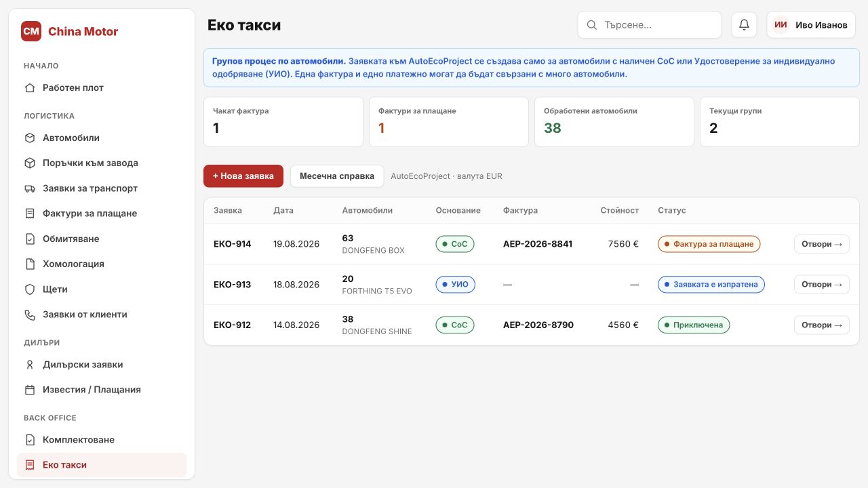Click invoice number AEP-2026-8790
This screenshot has width=868, height=488.
pyautogui.click(x=538, y=325)
